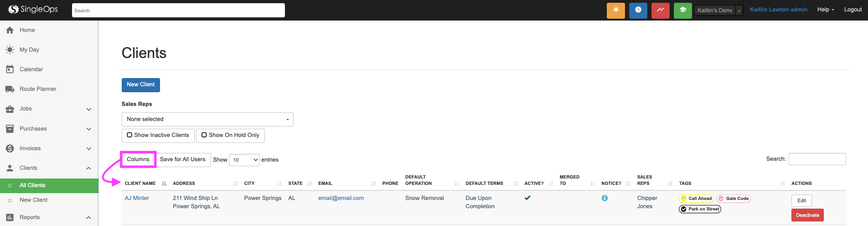The width and height of the screenshot is (868, 226).
Task: Sort table by Client Name column
Action: pos(140,184)
